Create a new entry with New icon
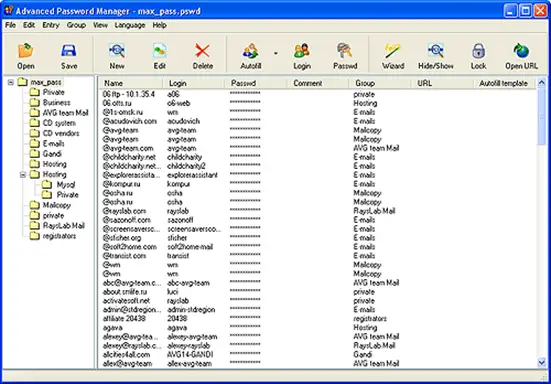This screenshot has height=384, width=551. coord(117,51)
